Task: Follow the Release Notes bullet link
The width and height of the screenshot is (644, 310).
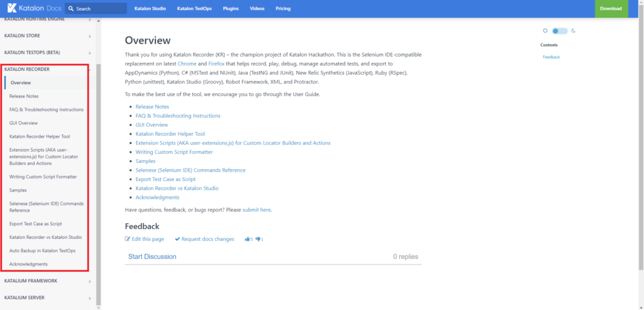Action: (152, 107)
